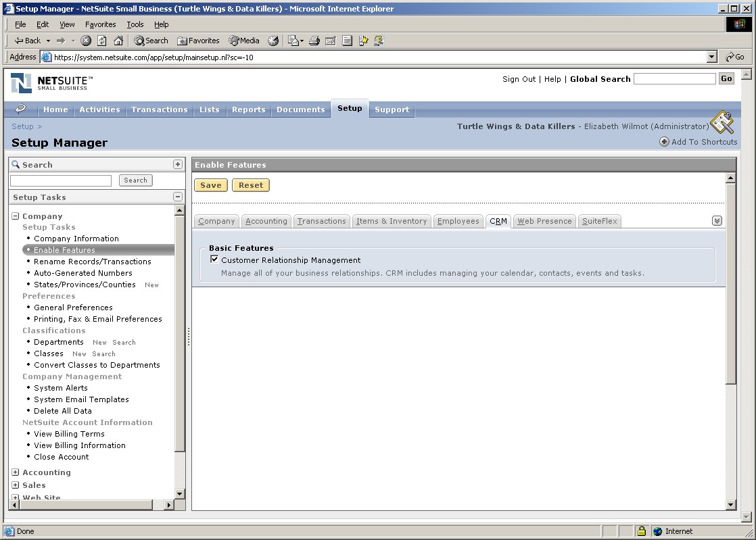756x540 pixels.
Task: Open the IE Search toolbar button
Action: pos(151,41)
